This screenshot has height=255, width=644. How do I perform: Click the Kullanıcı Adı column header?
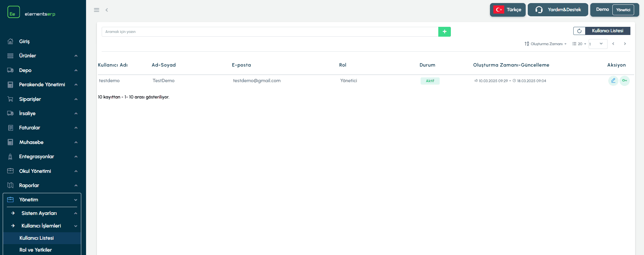pos(113,65)
